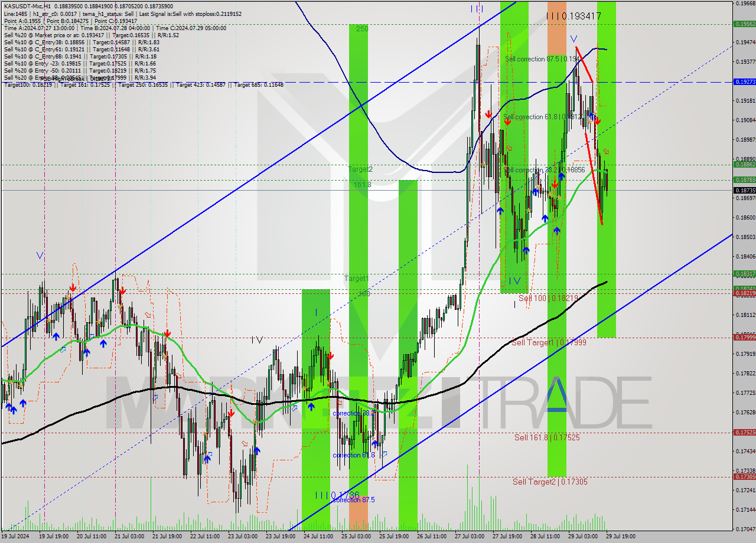This screenshot has width=756, height=543.
Task: Click the '250' label on the green bar
Action: (x=362, y=28)
